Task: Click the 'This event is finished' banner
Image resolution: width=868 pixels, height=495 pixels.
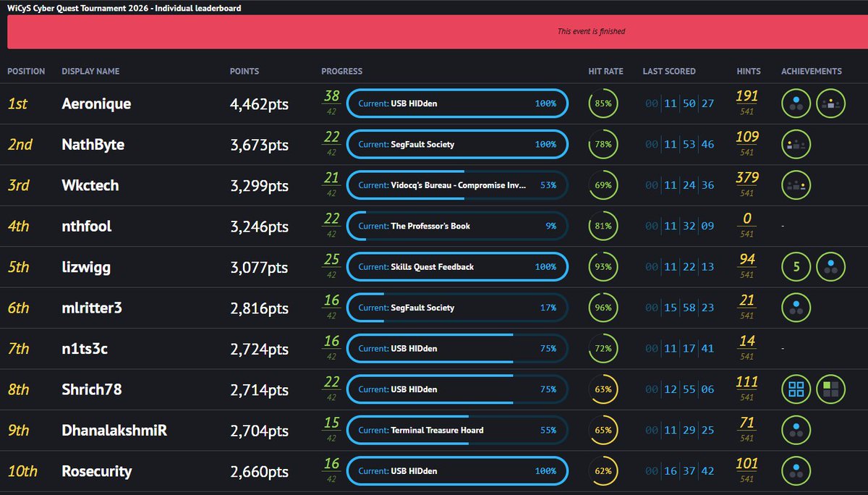Action: 438,32
